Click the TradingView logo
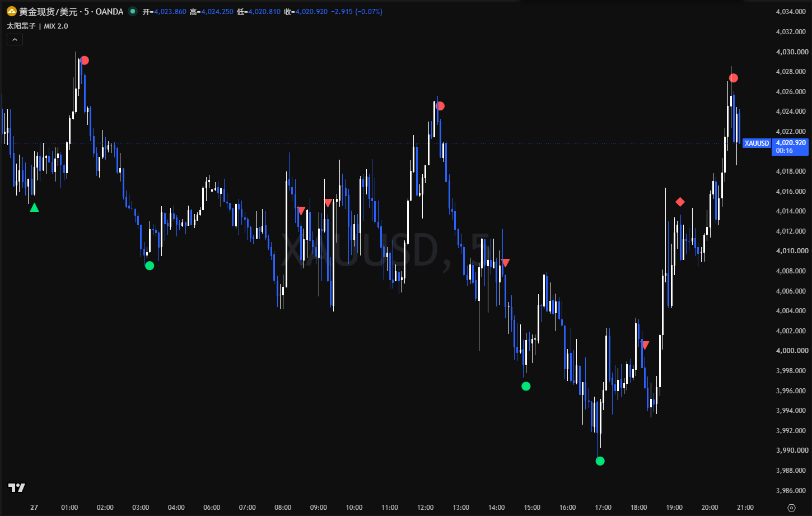 click(x=17, y=487)
